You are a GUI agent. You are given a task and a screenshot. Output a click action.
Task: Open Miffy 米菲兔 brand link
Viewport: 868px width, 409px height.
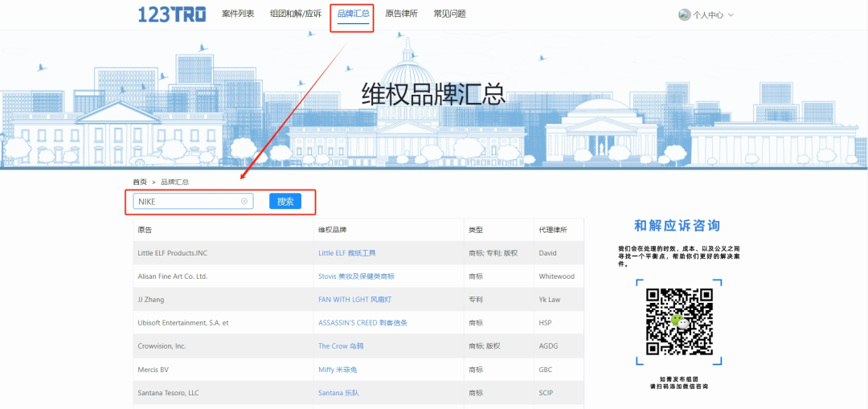(x=338, y=370)
